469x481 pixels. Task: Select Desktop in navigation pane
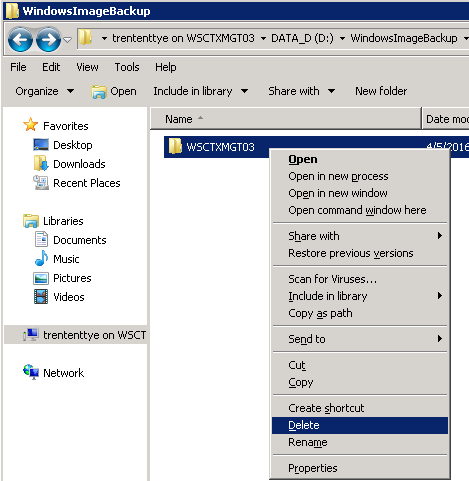click(x=73, y=145)
